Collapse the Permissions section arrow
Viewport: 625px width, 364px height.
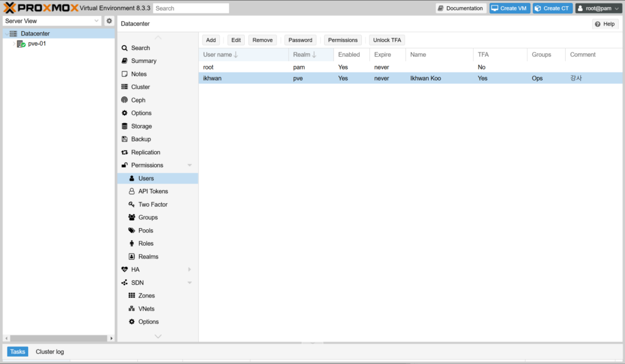(189, 165)
